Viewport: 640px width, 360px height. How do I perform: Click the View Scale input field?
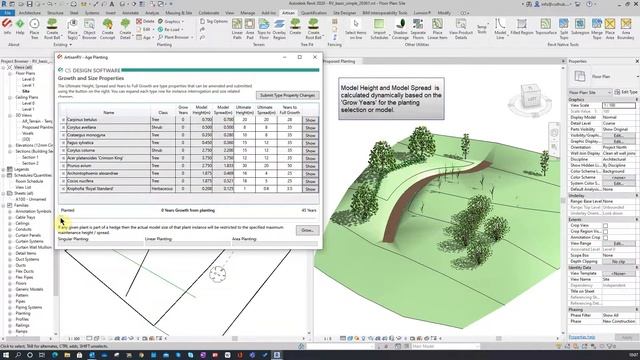[619, 105]
